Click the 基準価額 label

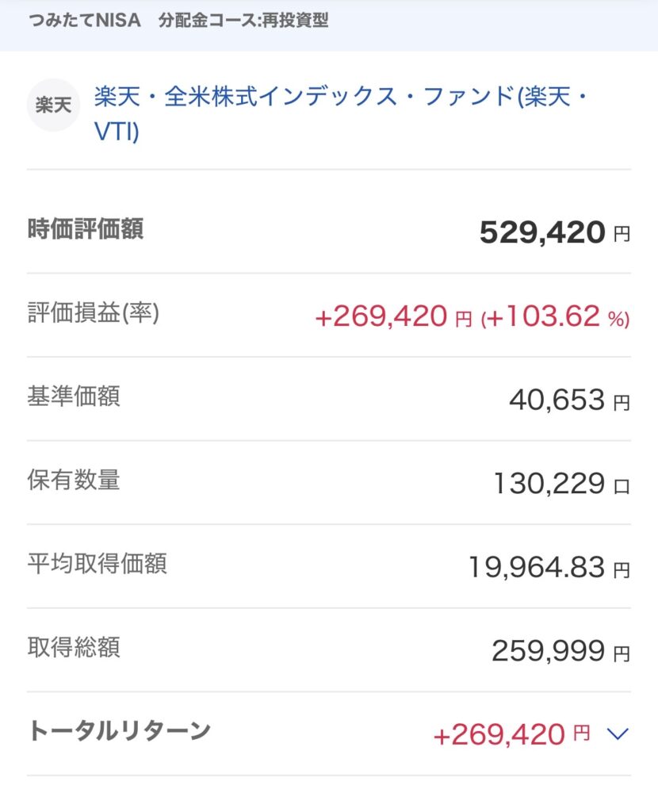pos(74,396)
